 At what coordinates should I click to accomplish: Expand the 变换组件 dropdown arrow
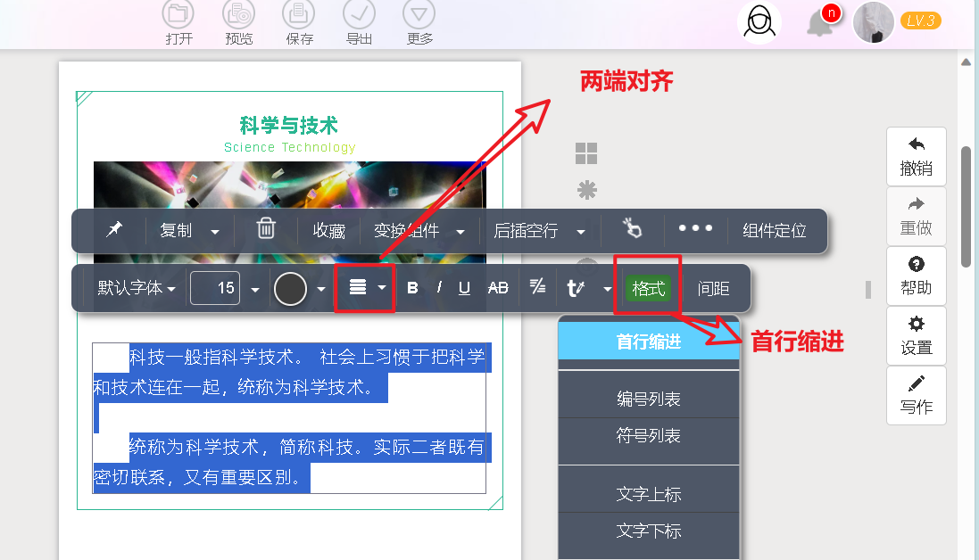pos(460,232)
